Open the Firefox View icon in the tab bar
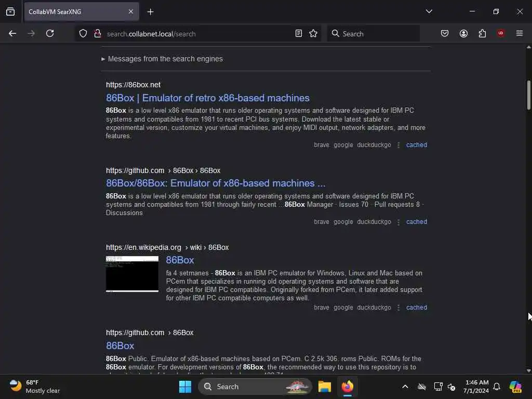The height and width of the screenshot is (399, 532). pos(10,11)
